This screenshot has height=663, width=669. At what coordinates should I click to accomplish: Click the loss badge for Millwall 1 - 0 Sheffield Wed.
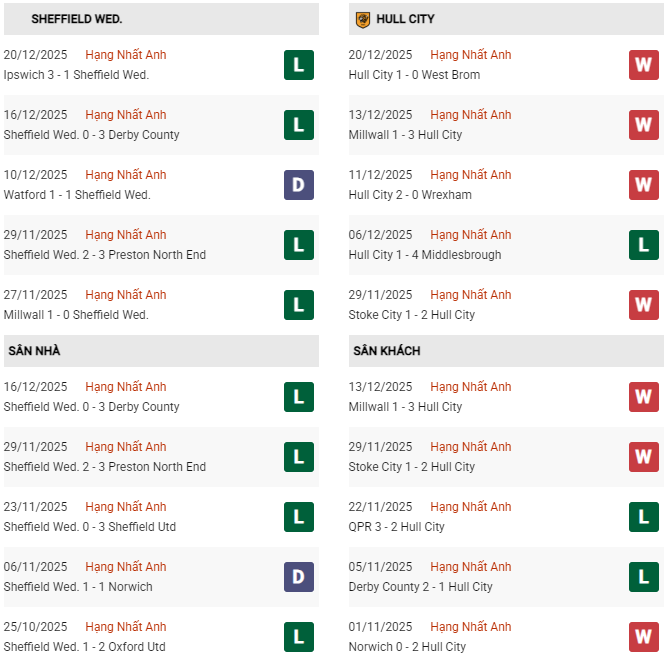[299, 305]
